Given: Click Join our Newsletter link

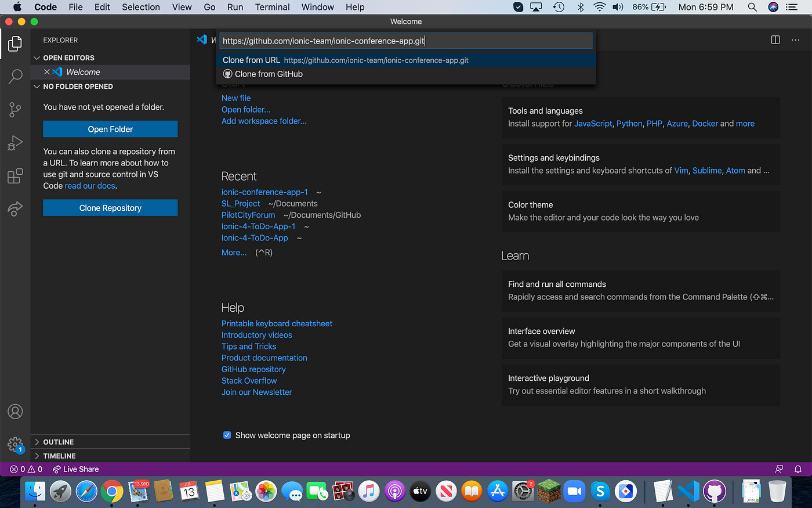Looking at the screenshot, I should [x=256, y=392].
